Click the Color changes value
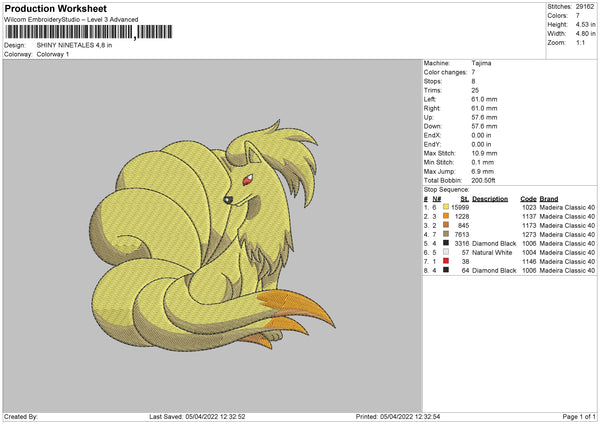 [473, 72]
